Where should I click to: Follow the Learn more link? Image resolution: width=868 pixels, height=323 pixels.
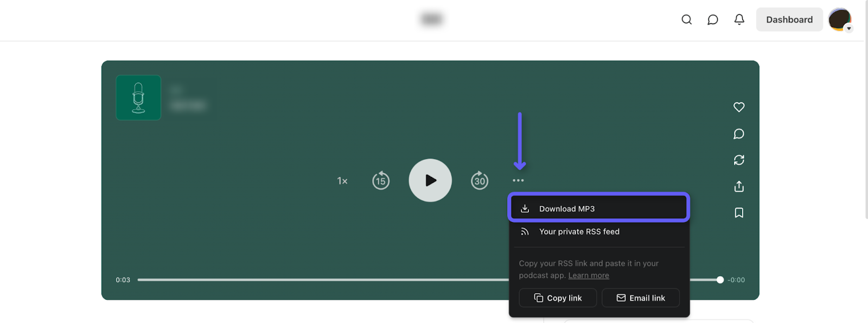589,276
